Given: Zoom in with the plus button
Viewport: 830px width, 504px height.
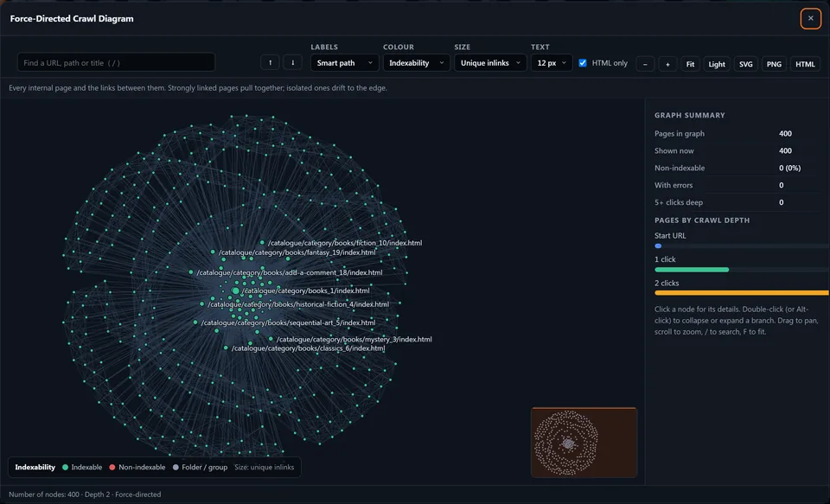Looking at the screenshot, I should coord(667,64).
